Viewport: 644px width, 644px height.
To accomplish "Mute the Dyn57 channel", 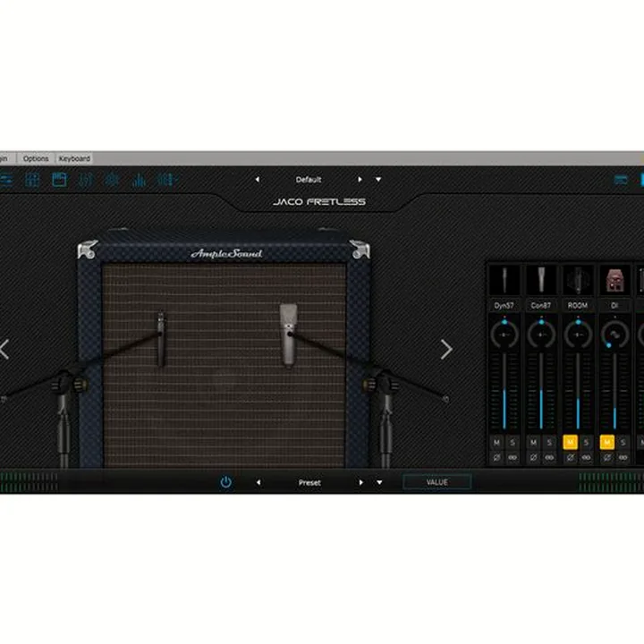I will (496, 443).
